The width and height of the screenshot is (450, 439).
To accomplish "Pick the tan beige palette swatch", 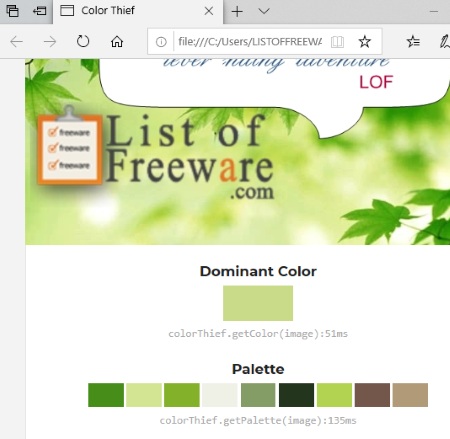I will click(x=410, y=395).
